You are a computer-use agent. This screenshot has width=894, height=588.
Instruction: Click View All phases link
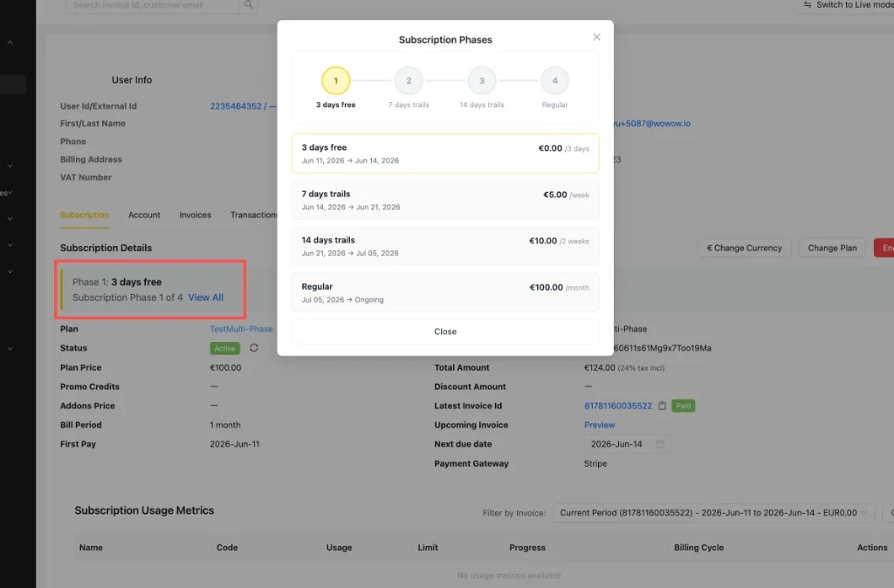pos(206,297)
